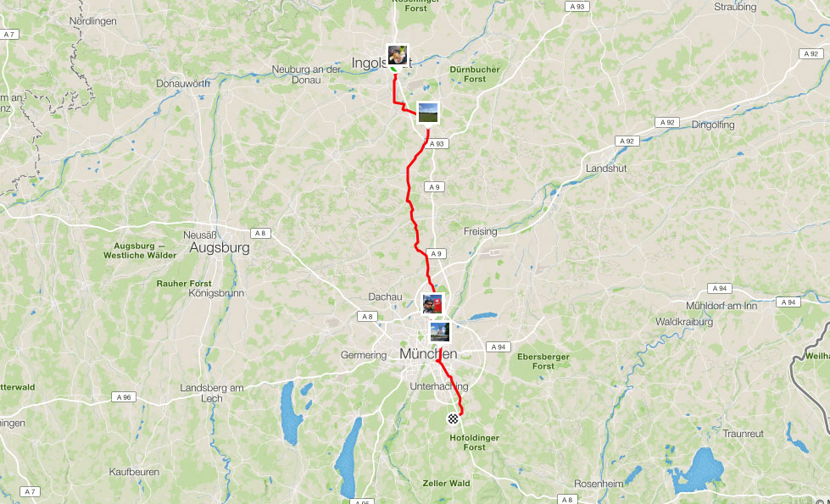Click the Donauwörth town label
830x504 pixels.
pyautogui.click(x=182, y=84)
